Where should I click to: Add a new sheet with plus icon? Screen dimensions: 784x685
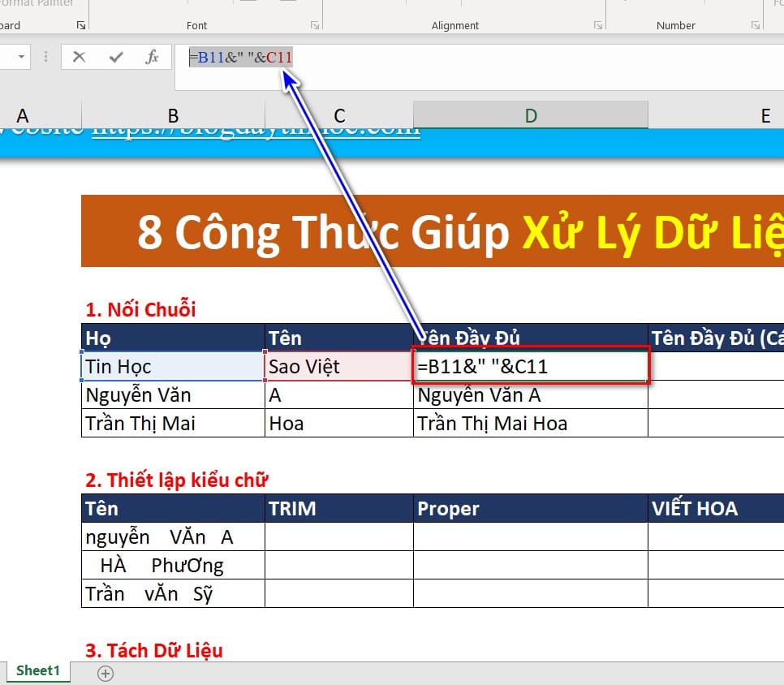click(106, 674)
